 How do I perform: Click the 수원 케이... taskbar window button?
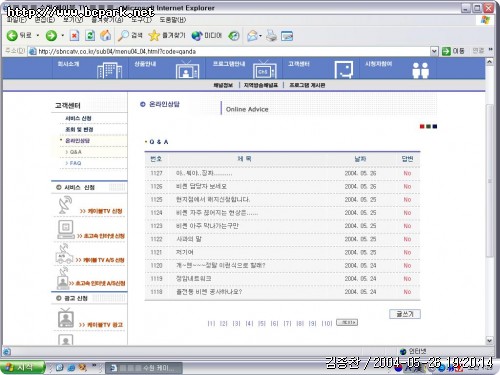tap(144, 368)
